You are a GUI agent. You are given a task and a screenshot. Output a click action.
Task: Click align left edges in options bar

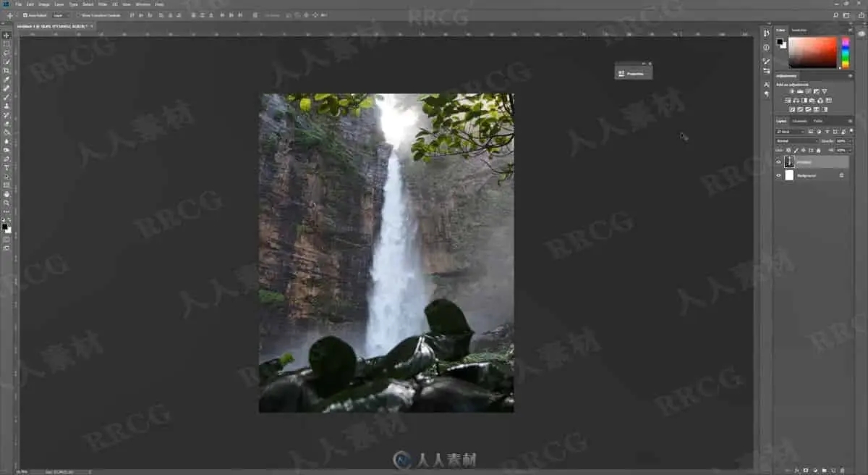(161, 15)
